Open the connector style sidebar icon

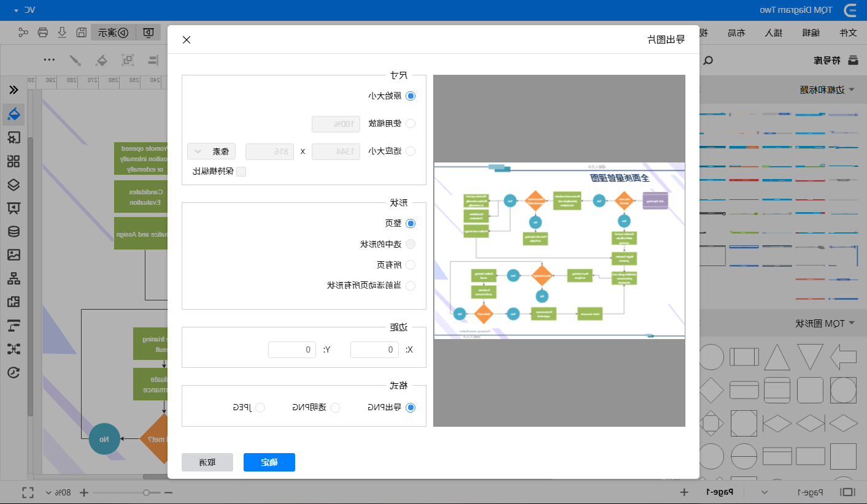point(13,326)
